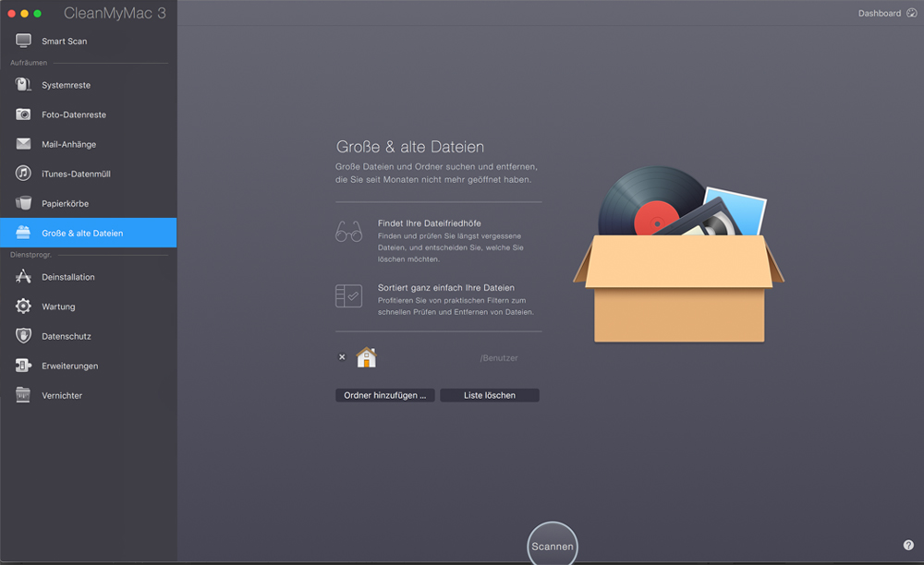This screenshot has height=565, width=924.
Task: Click the Große & alte Dateien box icon
Action: click(24, 233)
